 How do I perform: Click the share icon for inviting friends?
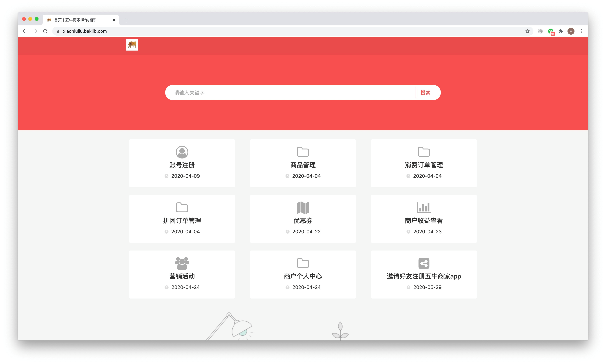tap(424, 263)
